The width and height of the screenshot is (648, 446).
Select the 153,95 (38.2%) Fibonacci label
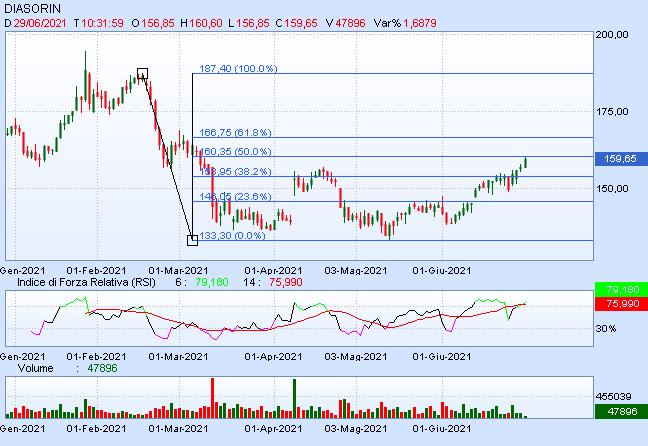tap(235, 171)
